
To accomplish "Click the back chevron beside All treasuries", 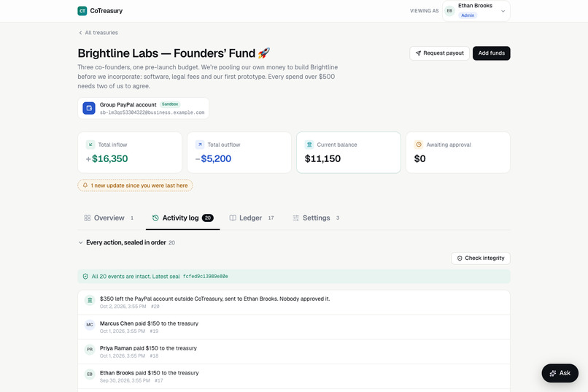I will click(80, 33).
